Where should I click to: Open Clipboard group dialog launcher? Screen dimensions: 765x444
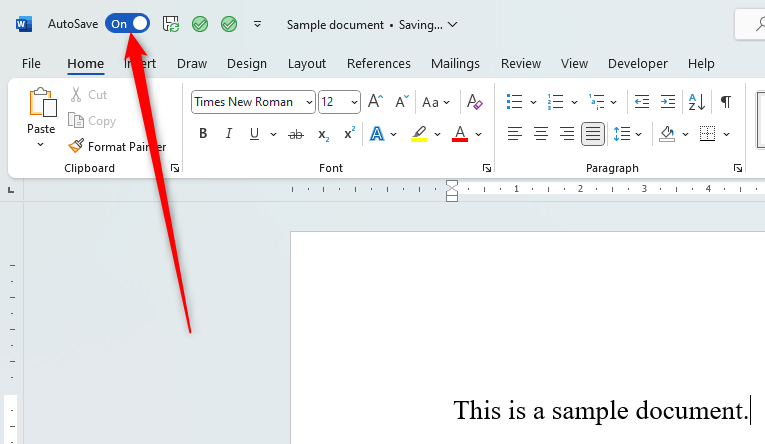coord(175,168)
